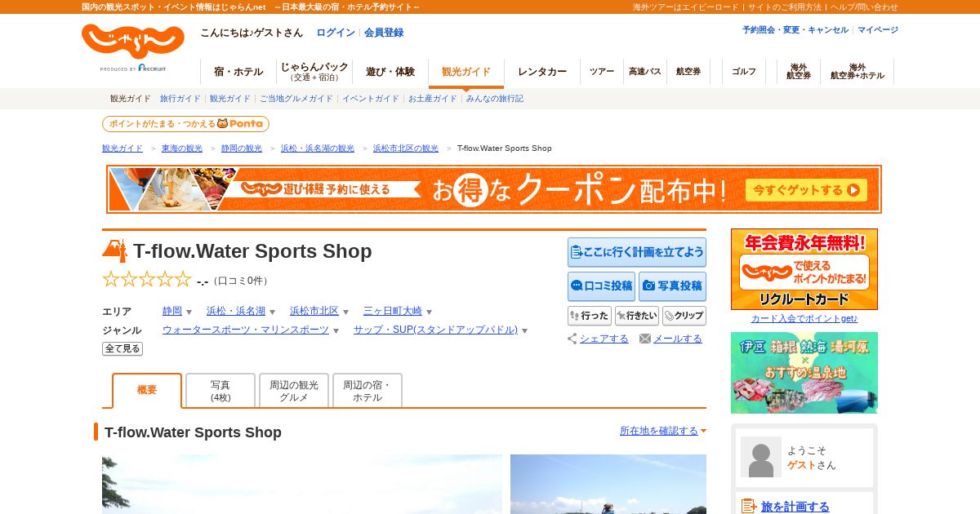The height and width of the screenshot is (514, 980).
Task: Click ご当地グルメガイド sub navigation link
Action: pos(296,99)
